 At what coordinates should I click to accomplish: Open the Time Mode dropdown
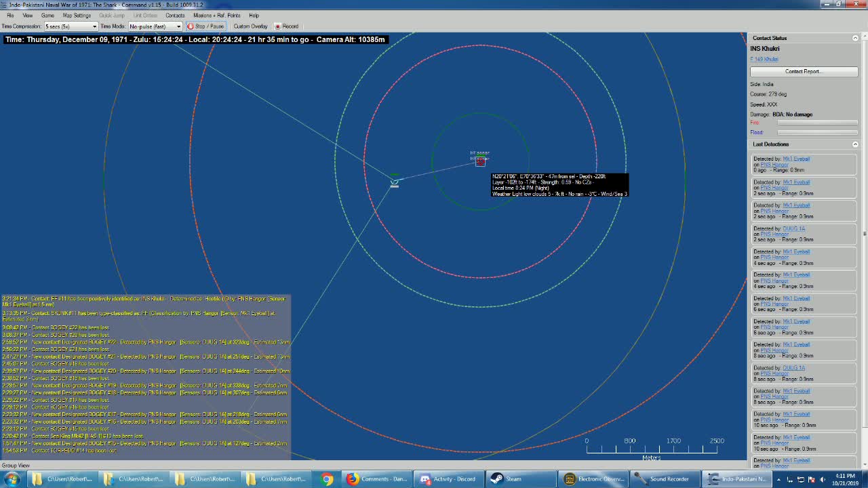155,26
